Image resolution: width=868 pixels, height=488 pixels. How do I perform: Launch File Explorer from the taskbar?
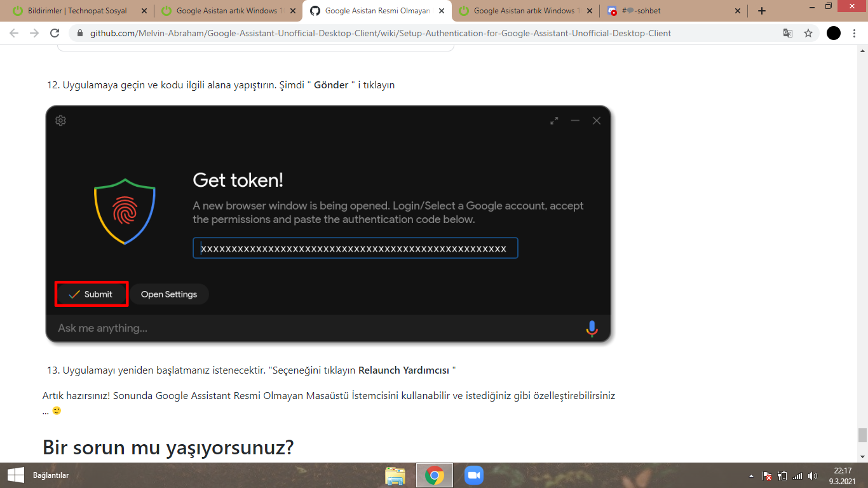tap(395, 475)
